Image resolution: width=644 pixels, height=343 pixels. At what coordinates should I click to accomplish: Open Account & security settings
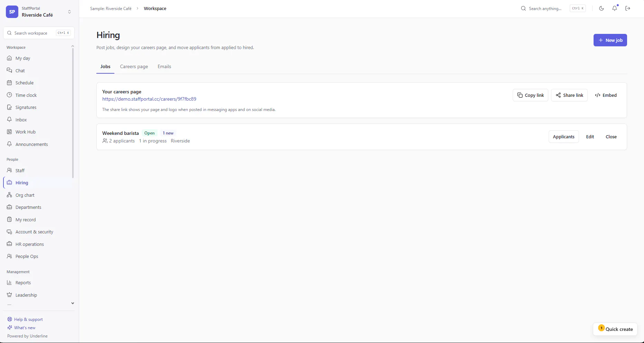point(38,232)
